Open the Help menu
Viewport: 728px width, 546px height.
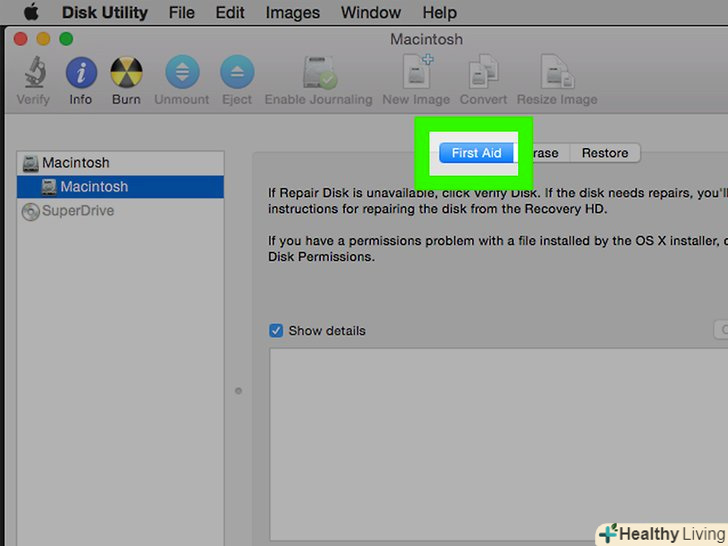(439, 13)
